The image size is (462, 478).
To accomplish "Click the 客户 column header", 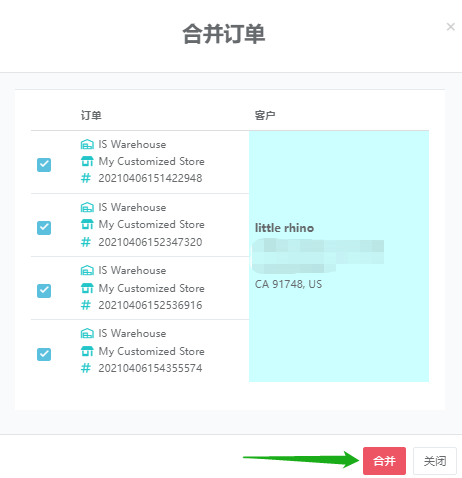I will [x=265, y=115].
